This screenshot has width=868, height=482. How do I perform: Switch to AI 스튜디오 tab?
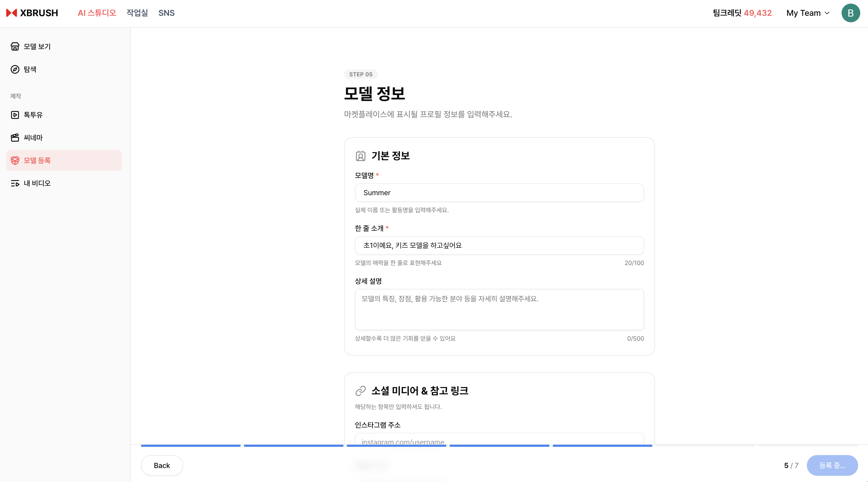[x=97, y=13]
